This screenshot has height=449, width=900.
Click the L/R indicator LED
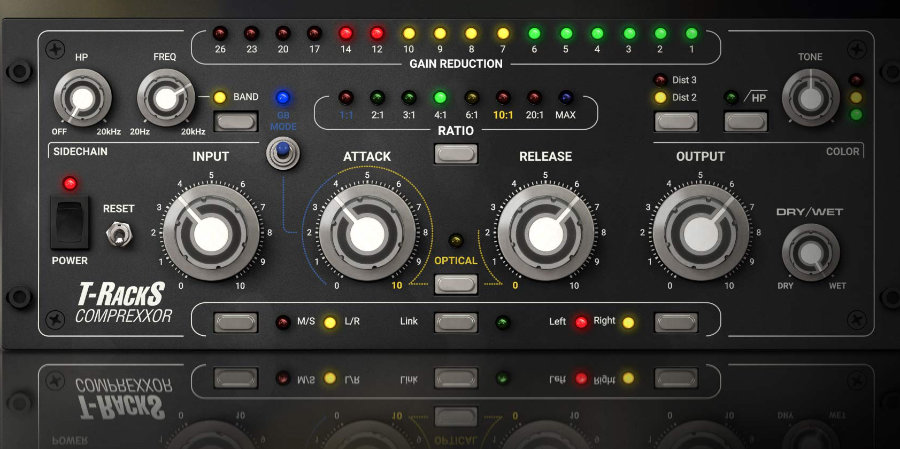click(329, 322)
